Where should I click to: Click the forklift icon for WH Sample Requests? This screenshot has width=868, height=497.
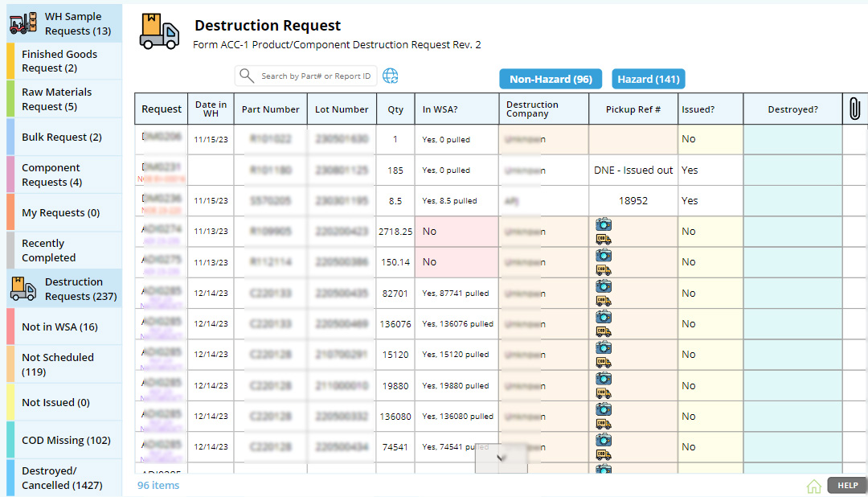click(23, 23)
